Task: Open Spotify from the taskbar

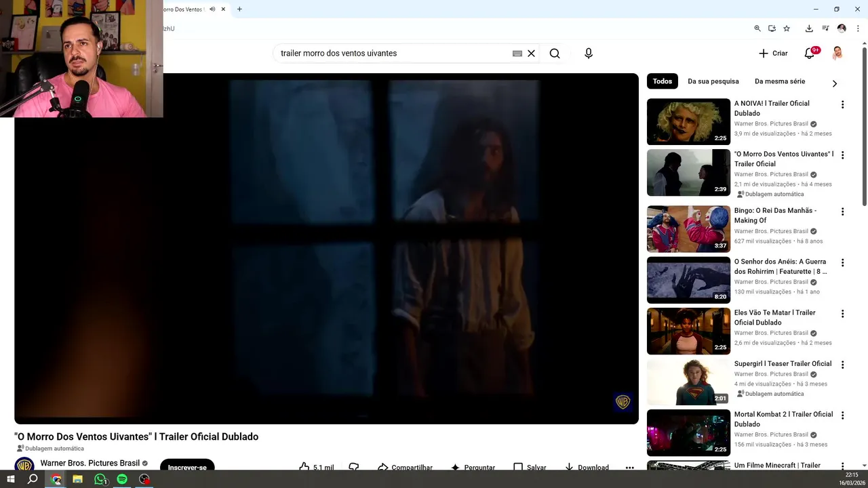Action: [122, 479]
